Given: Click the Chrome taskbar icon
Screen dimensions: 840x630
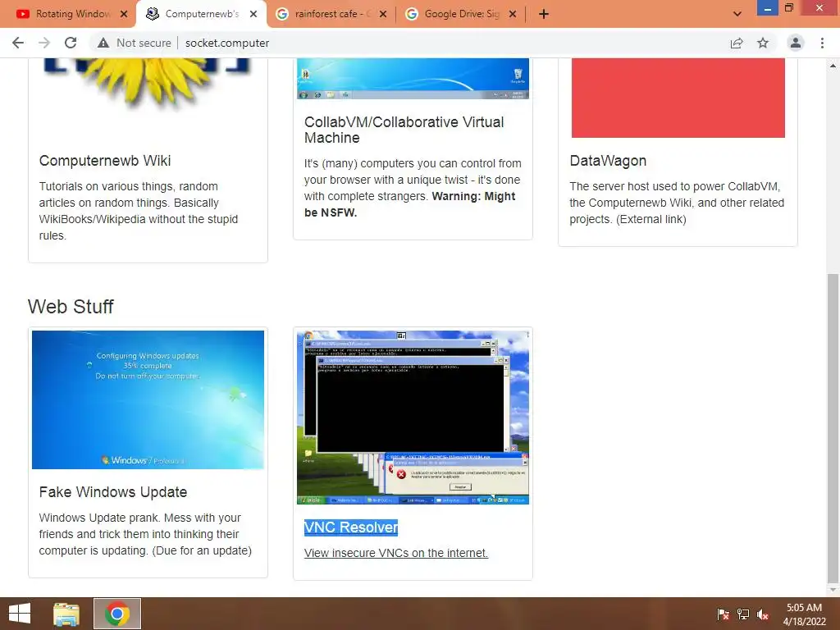Looking at the screenshot, I should (x=117, y=614).
